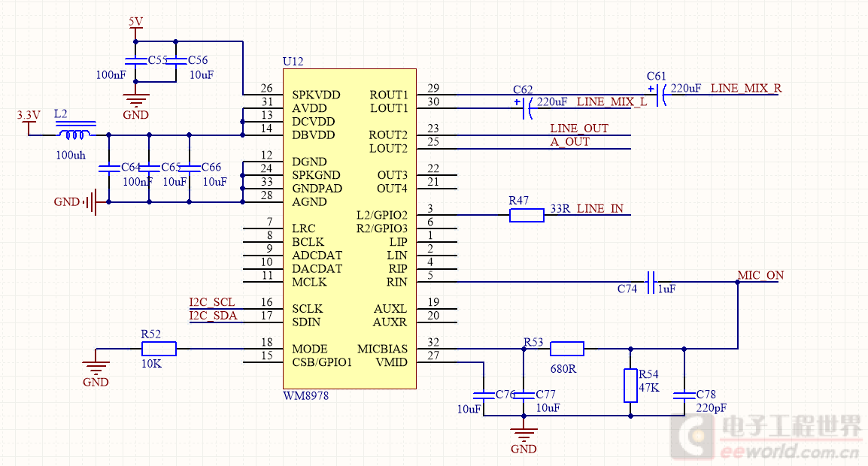Click the ADCDAT pin name

(x=317, y=256)
